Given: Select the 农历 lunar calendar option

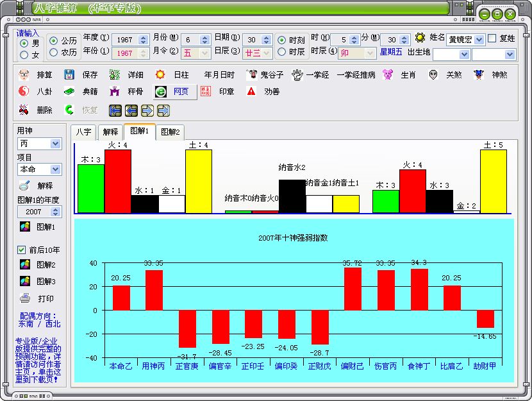Looking at the screenshot, I should (x=53, y=53).
